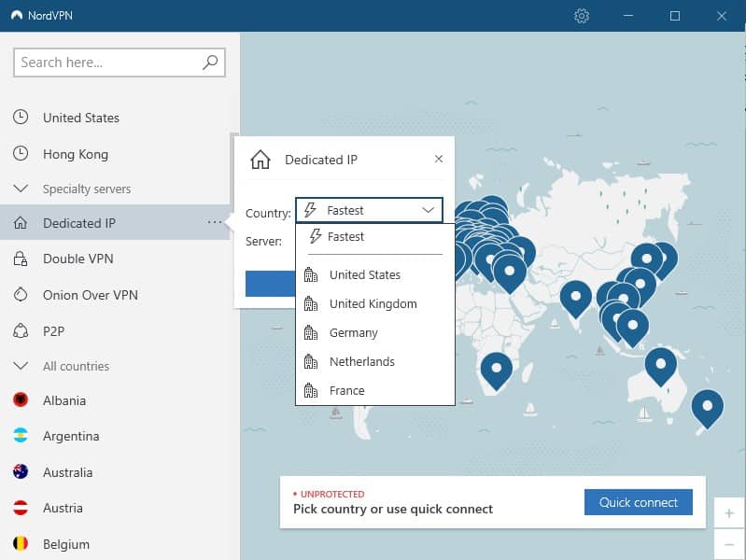This screenshot has width=746, height=560.
Task: Connect to Austria from list
Action: [115, 508]
